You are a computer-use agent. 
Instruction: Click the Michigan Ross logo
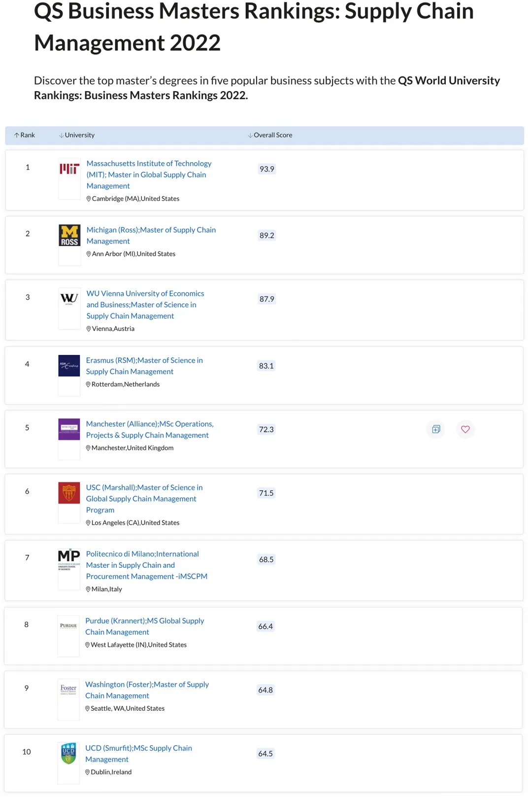pos(69,236)
